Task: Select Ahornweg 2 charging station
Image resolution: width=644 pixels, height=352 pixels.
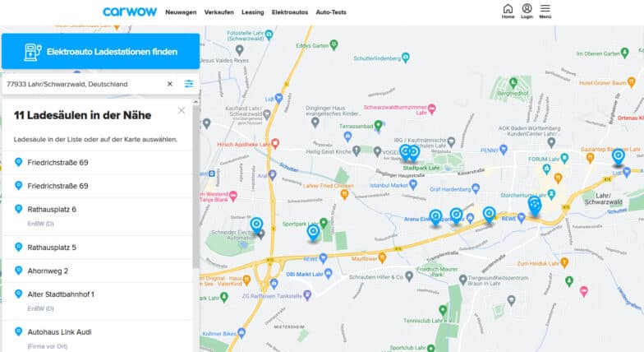Action: [x=97, y=271]
